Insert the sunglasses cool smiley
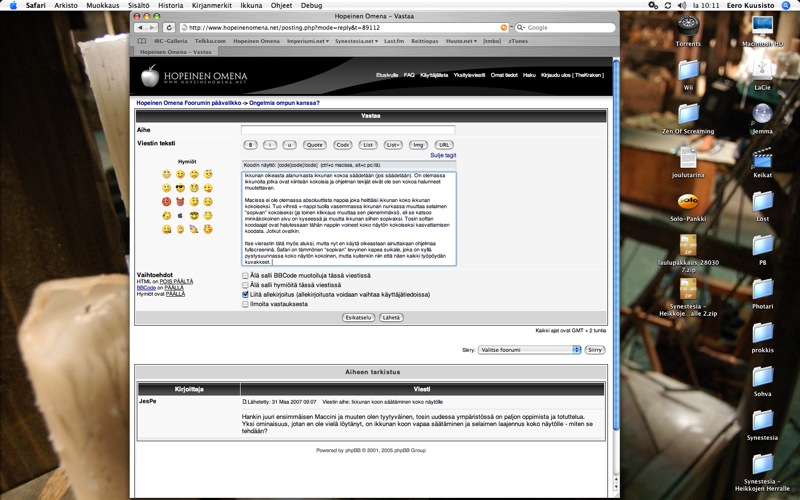The image size is (800, 500). 180,188
